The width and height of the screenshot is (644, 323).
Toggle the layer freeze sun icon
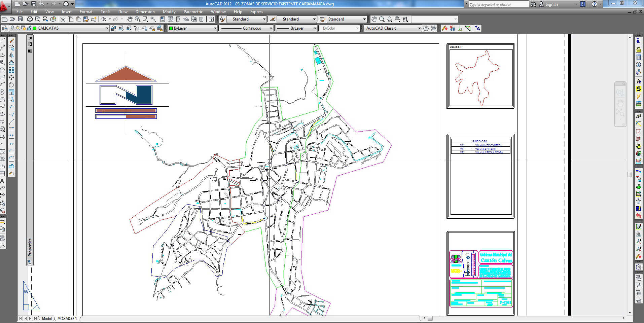tap(18, 28)
